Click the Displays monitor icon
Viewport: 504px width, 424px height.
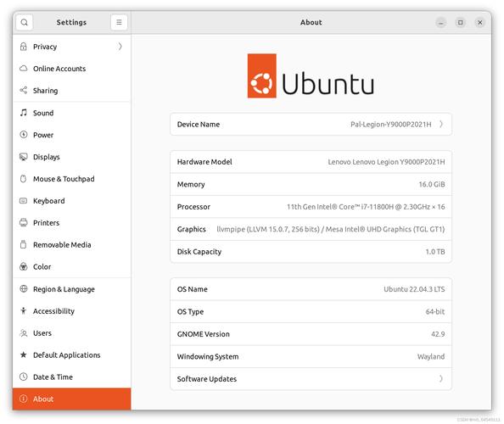coord(24,157)
